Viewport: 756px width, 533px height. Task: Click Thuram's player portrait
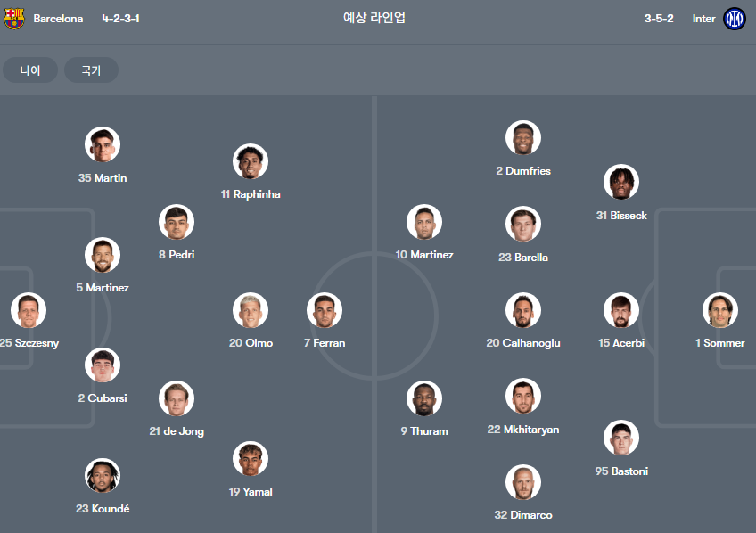coord(424,398)
